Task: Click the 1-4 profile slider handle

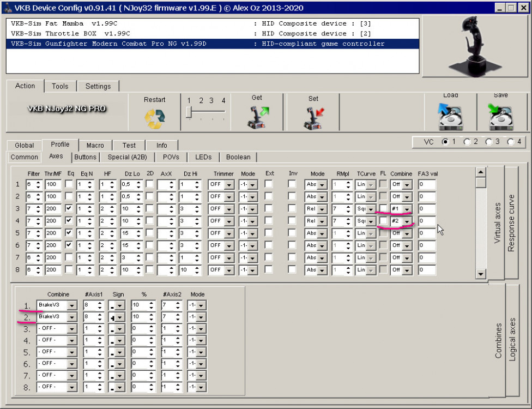Action: coord(189,112)
